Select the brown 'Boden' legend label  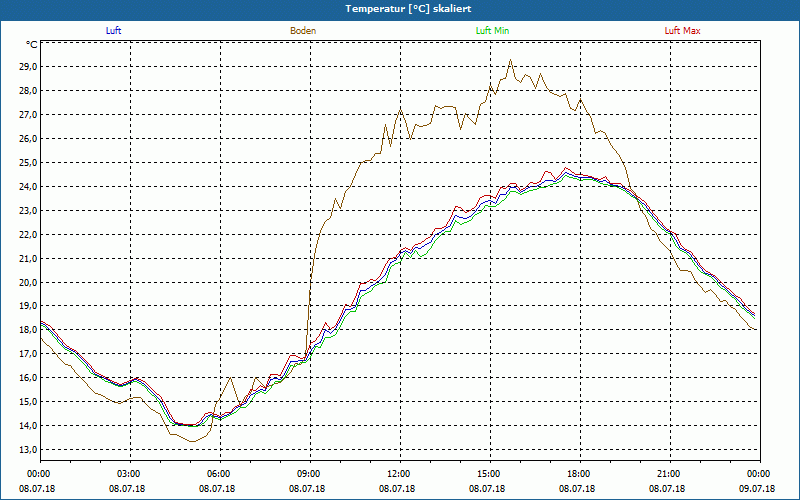pos(303,31)
